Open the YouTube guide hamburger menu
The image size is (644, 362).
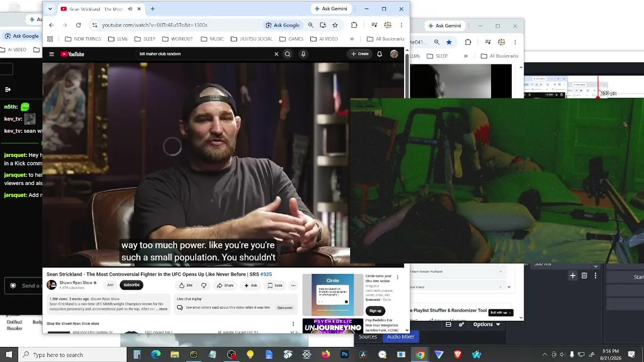51,54
